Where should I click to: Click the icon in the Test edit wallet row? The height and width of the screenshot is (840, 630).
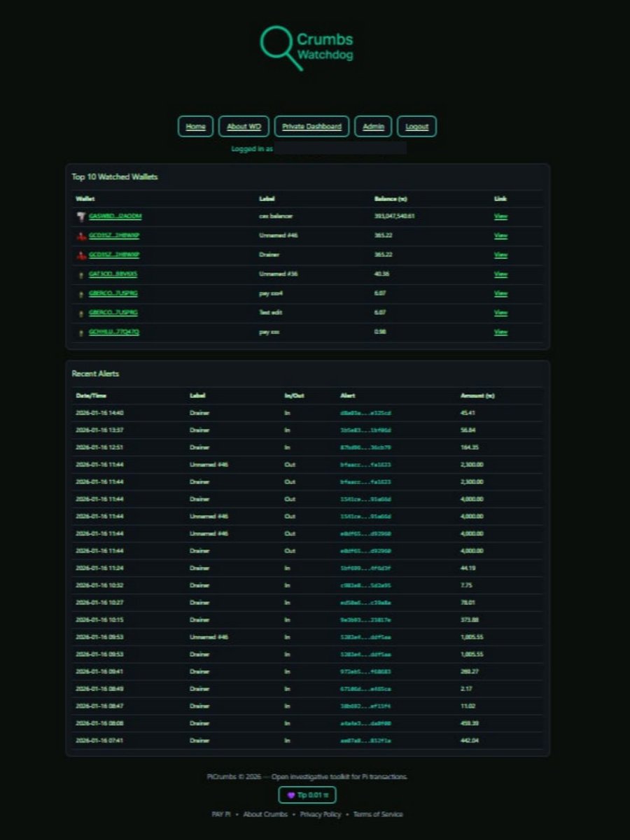tap(81, 313)
